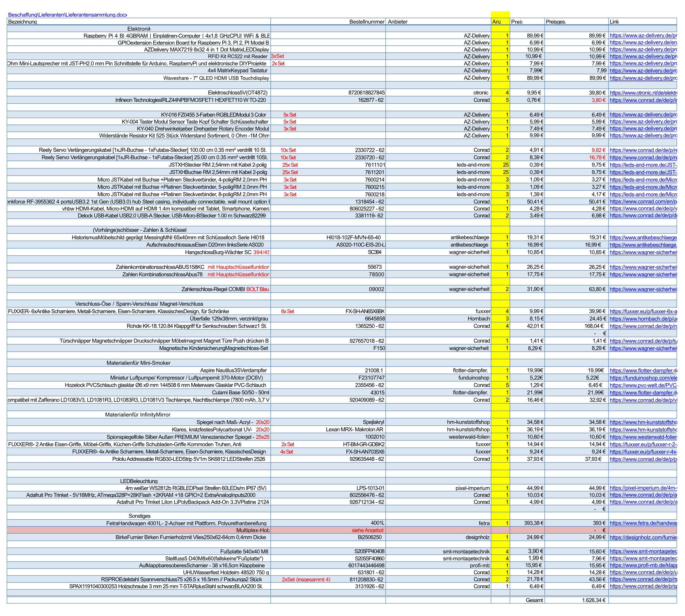The width and height of the screenshot is (685, 616).
Task: Open the Elektroschloss otronic.nl link
Action: point(643,93)
